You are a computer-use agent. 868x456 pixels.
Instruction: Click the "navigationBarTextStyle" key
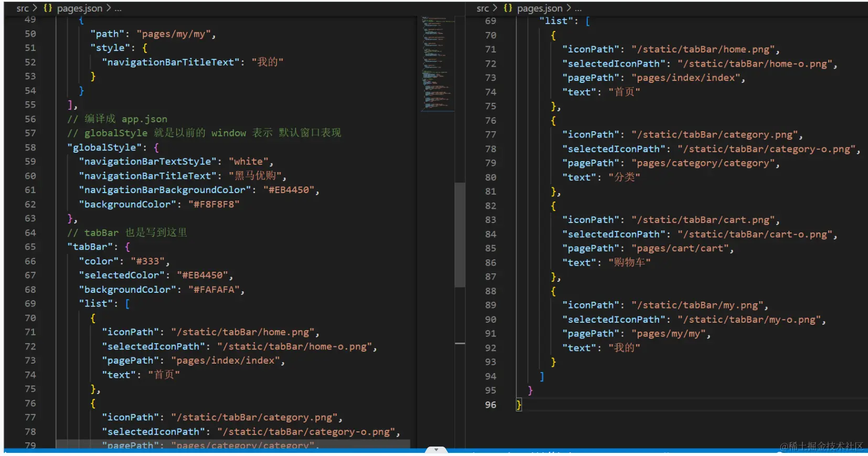click(x=148, y=162)
